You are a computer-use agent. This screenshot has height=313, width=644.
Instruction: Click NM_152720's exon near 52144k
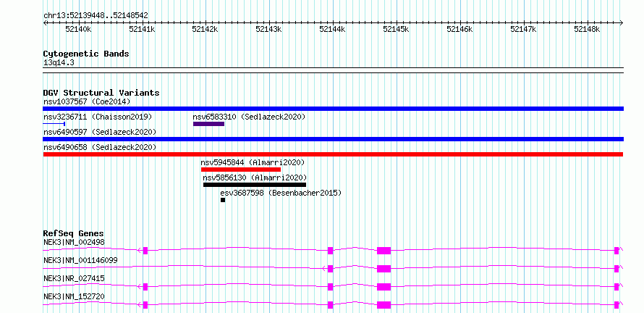(x=330, y=305)
